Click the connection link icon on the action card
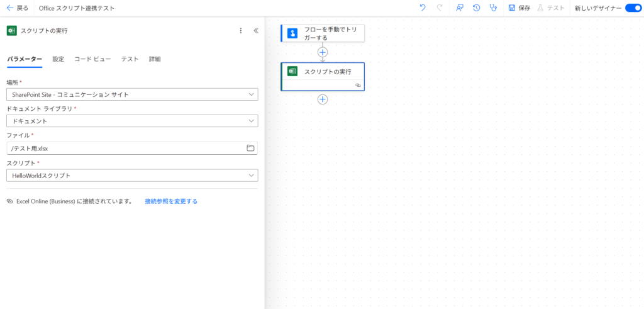The width and height of the screenshot is (644, 309). [x=358, y=85]
